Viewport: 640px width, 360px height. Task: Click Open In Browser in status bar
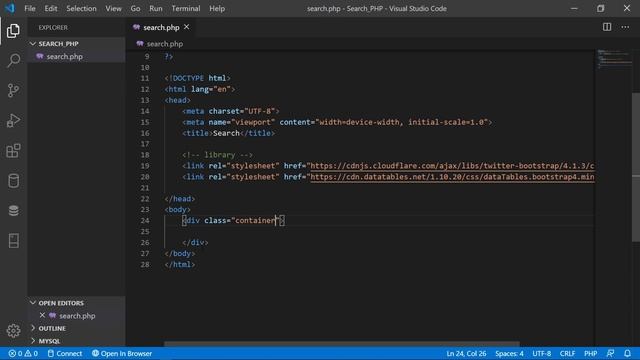[x=122, y=353]
